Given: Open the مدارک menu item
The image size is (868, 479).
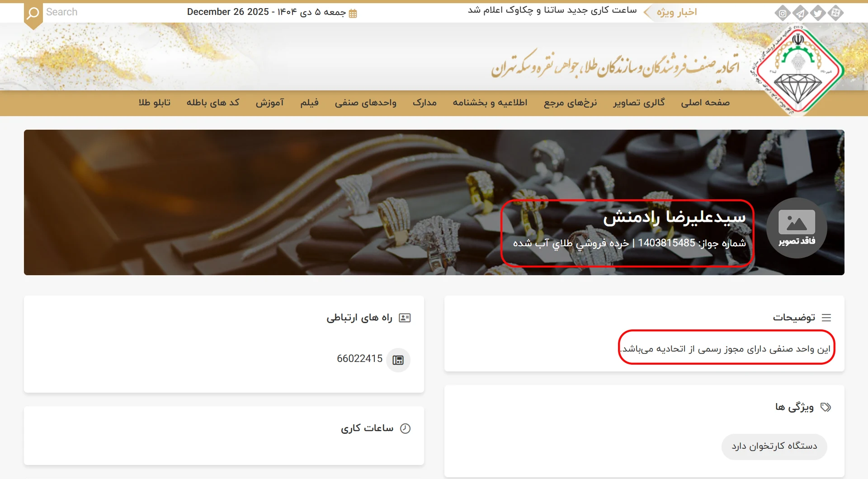Looking at the screenshot, I should click(425, 103).
